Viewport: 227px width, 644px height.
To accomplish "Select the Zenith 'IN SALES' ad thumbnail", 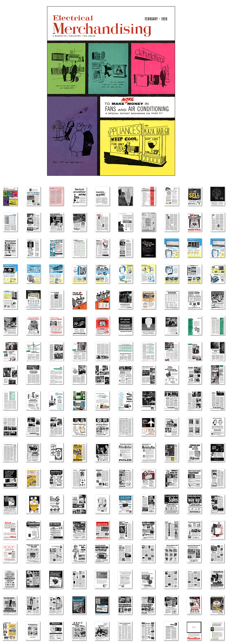I will tap(56, 530).
